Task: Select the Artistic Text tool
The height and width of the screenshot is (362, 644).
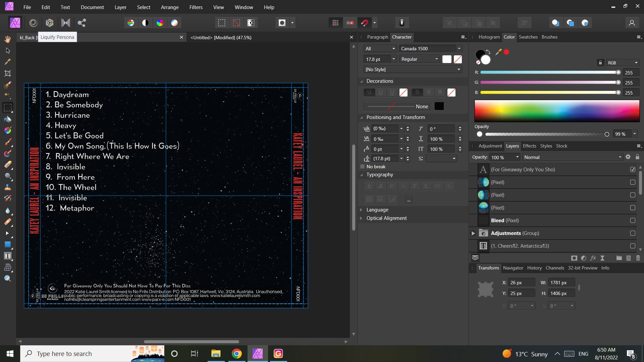Action: [8, 256]
